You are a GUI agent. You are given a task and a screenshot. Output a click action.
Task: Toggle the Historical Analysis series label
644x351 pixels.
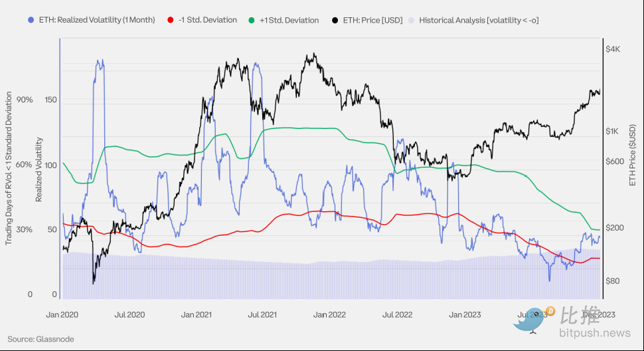tap(479, 20)
